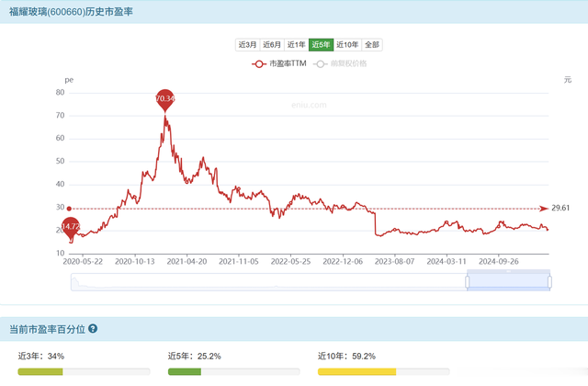The width and height of the screenshot is (588, 386).
Task: Switch to the 近1年 range tab
Action: click(296, 45)
